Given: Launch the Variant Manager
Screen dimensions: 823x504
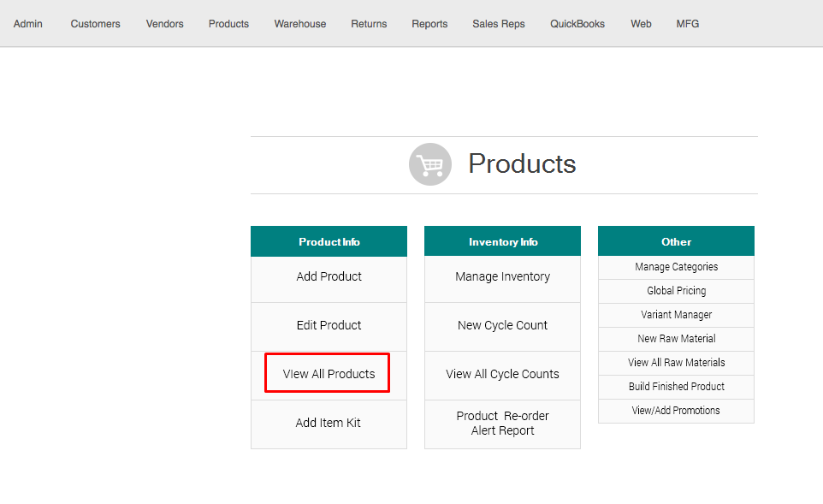Looking at the screenshot, I should coord(676,315).
